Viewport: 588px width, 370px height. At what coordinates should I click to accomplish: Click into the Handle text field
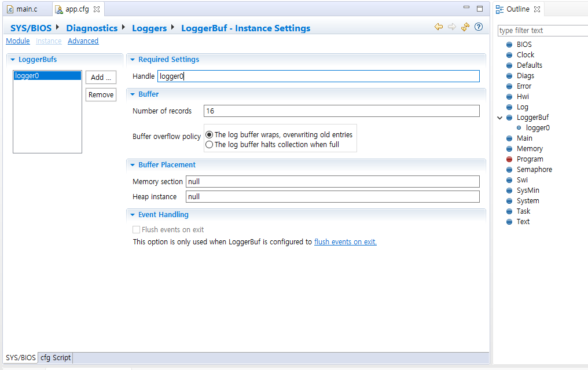[x=318, y=76]
